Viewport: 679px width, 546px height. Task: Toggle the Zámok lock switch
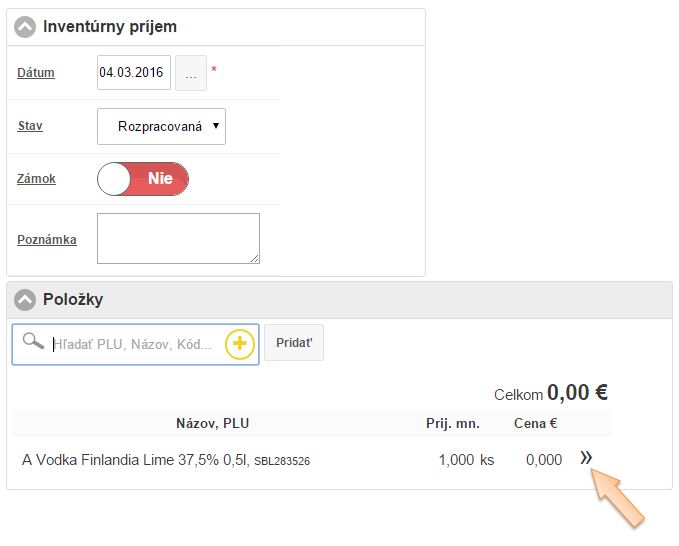click(143, 179)
